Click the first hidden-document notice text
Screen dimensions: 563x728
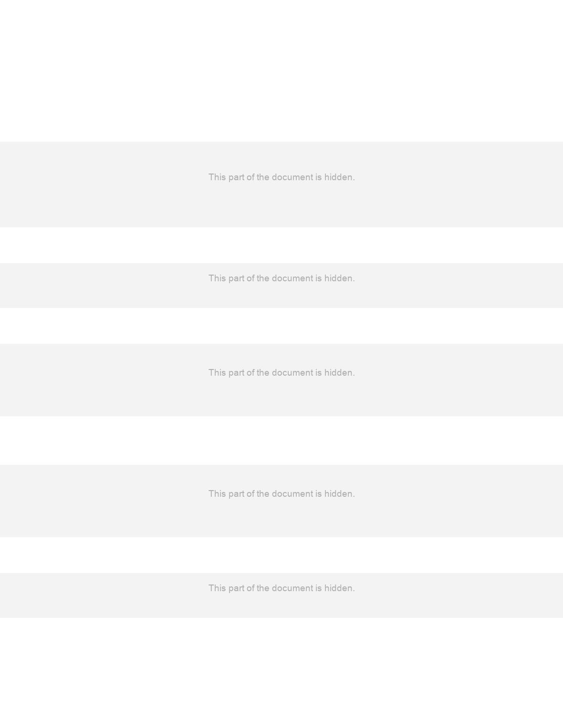[x=281, y=177]
